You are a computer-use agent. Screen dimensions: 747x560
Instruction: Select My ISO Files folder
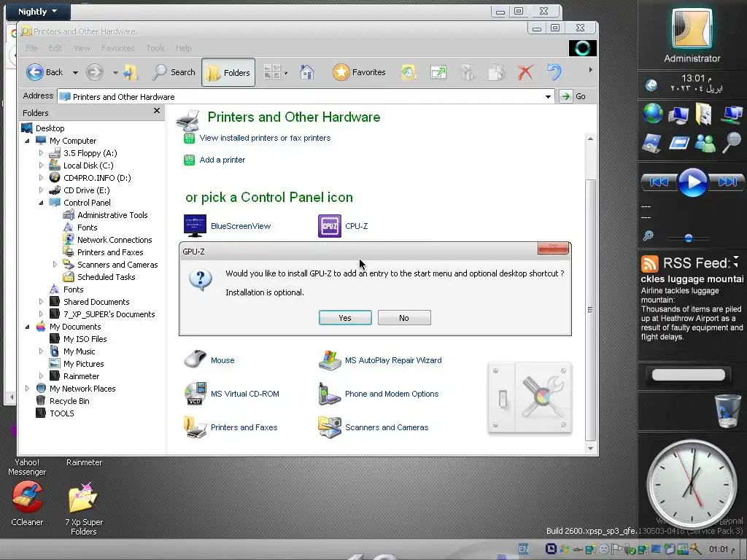(85, 339)
